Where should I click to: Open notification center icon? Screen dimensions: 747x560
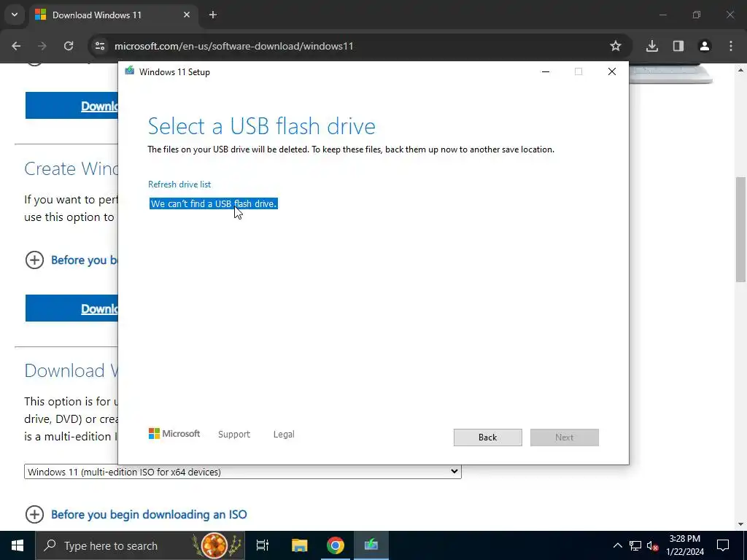pos(723,545)
